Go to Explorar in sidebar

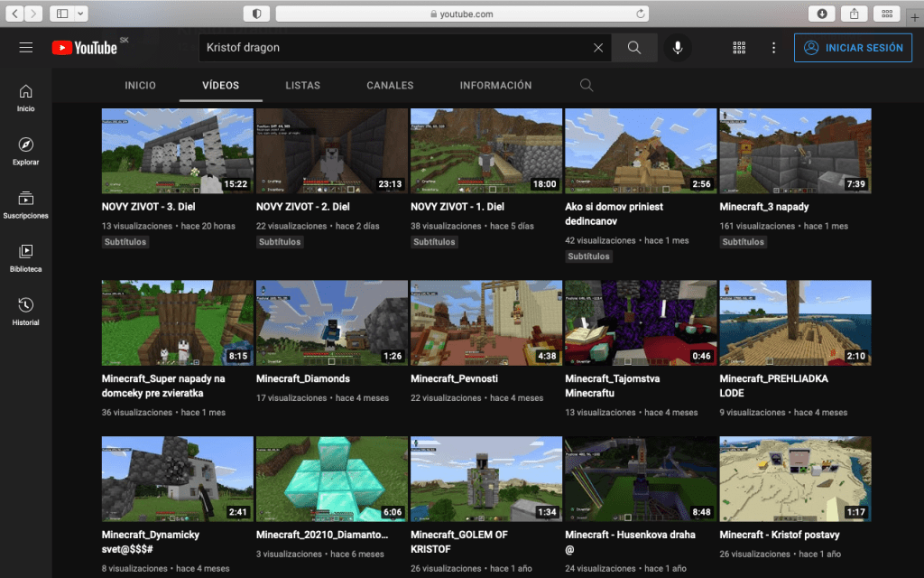(25, 151)
